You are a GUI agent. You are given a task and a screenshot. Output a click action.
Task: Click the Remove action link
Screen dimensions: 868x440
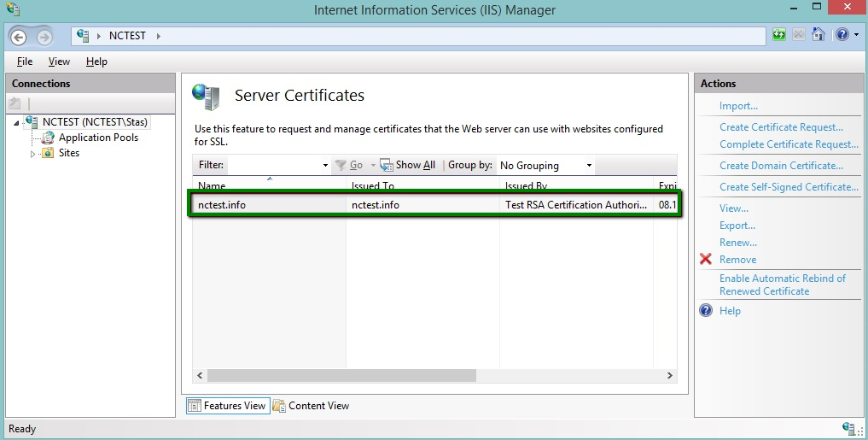[x=737, y=260]
